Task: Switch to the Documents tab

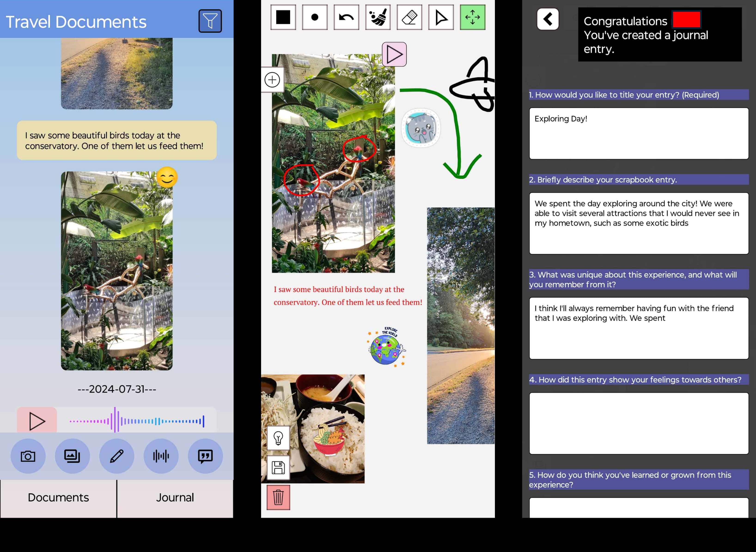Action: (58, 498)
